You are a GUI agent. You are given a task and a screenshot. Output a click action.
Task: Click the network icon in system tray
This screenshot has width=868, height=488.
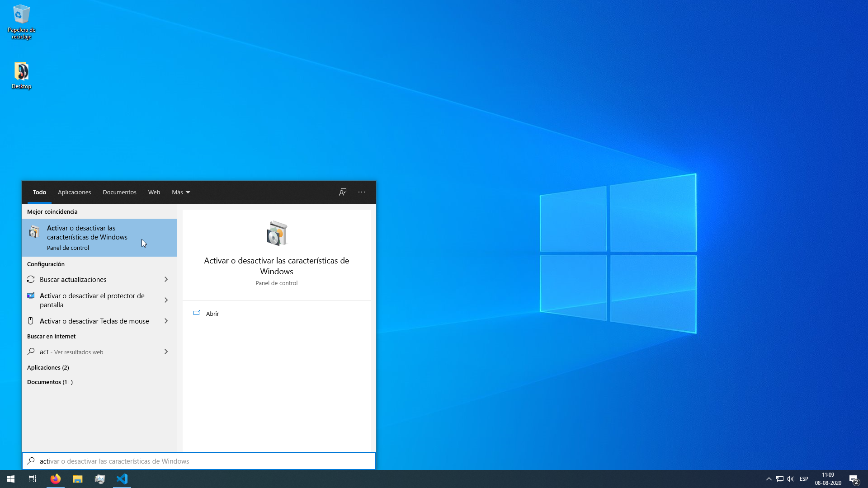(x=780, y=479)
